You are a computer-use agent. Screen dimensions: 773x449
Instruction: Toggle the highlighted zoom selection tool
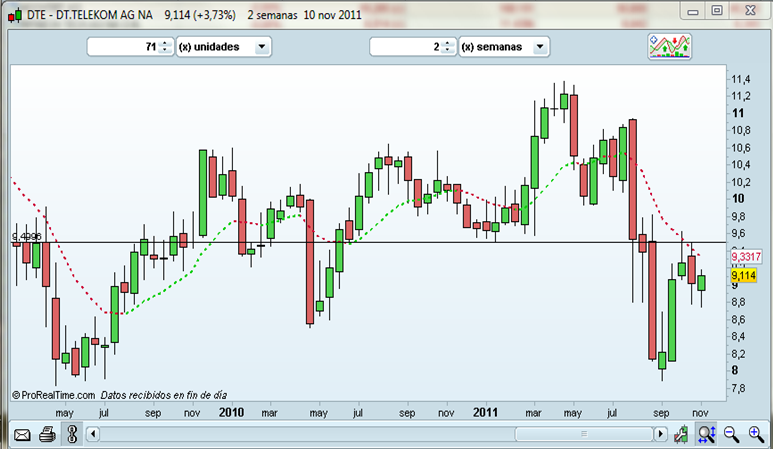tap(706, 434)
